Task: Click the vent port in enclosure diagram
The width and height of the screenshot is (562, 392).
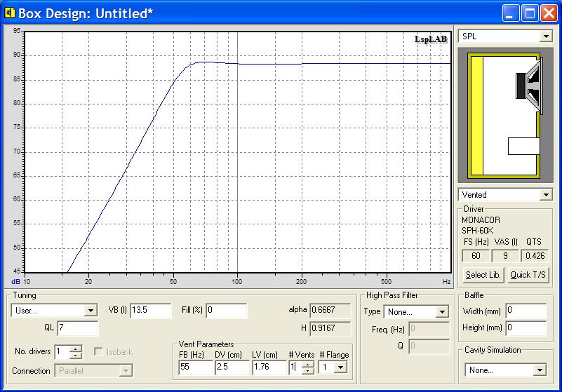Action: [523, 146]
